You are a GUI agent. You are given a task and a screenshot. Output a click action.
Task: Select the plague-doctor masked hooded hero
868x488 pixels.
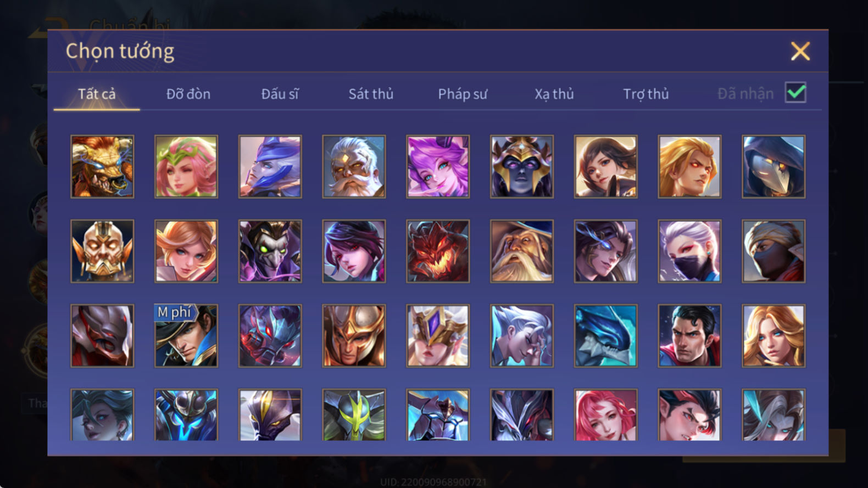[774, 167]
